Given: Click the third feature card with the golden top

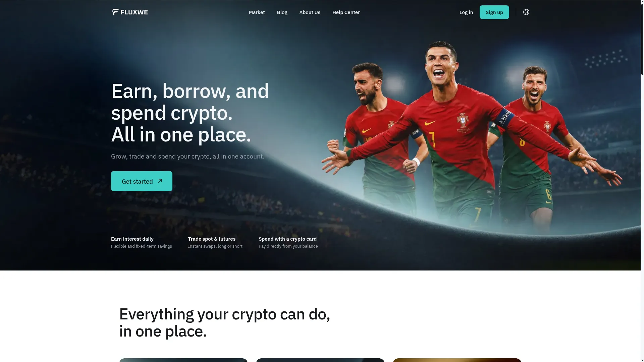Looking at the screenshot, I should pyautogui.click(x=457, y=360).
